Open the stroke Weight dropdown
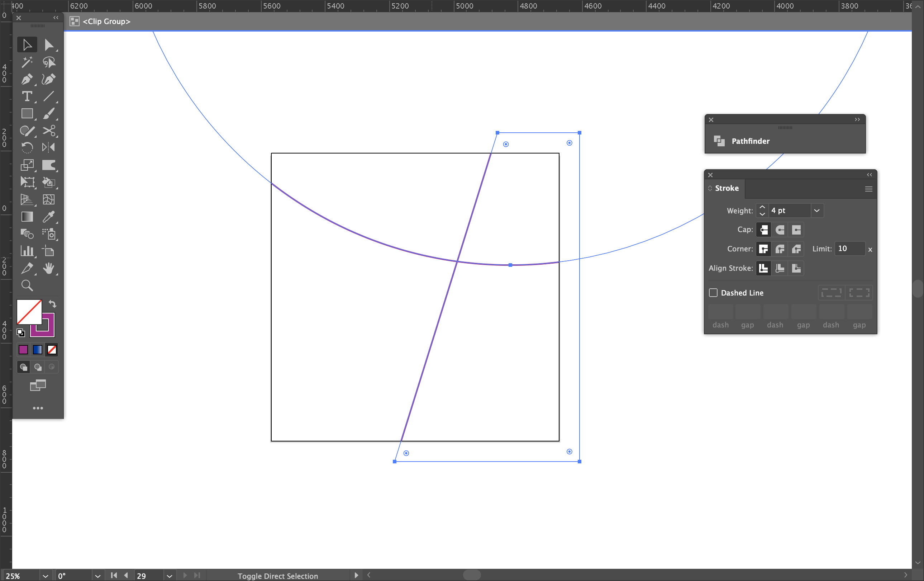This screenshot has width=924, height=581. [816, 211]
